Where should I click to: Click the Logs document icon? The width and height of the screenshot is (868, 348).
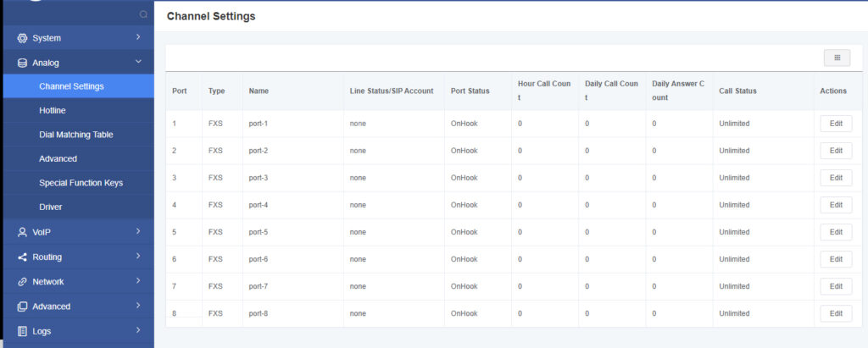(x=23, y=331)
